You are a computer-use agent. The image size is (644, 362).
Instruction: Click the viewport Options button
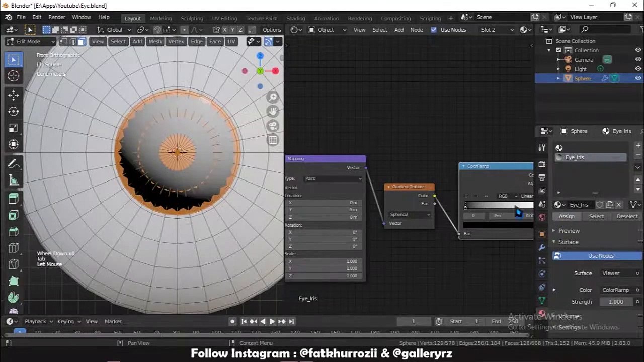click(x=272, y=30)
